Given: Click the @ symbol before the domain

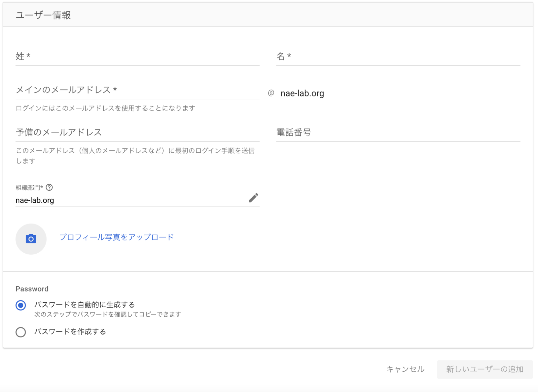Looking at the screenshot, I should pos(271,93).
